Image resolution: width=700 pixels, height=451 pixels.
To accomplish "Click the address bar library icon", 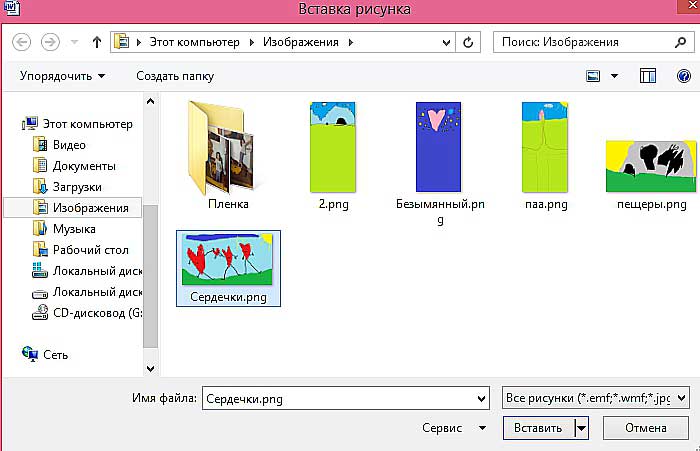I will (x=121, y=42).
